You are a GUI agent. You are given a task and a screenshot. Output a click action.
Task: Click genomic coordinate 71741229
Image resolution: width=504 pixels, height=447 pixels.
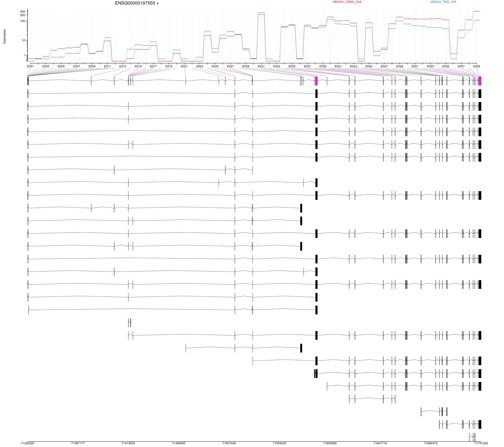(481, 443)
